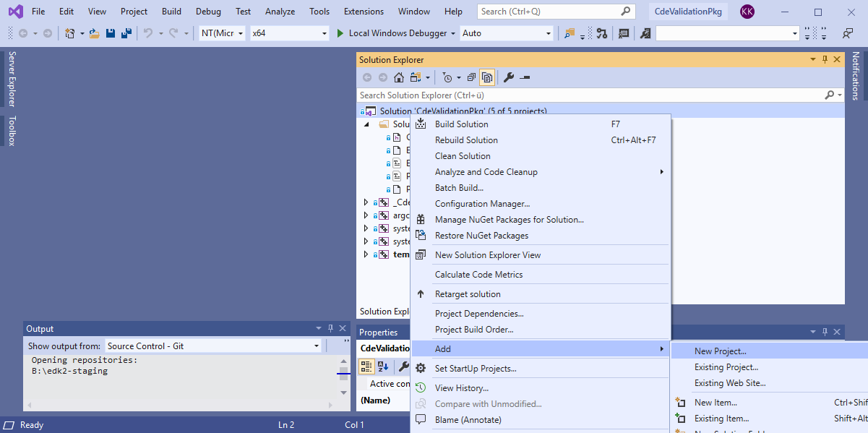This screenshot has height=433, width=868.
Task: Click the Find in Files toolbar icon
Action: click(x=570, y=33)
